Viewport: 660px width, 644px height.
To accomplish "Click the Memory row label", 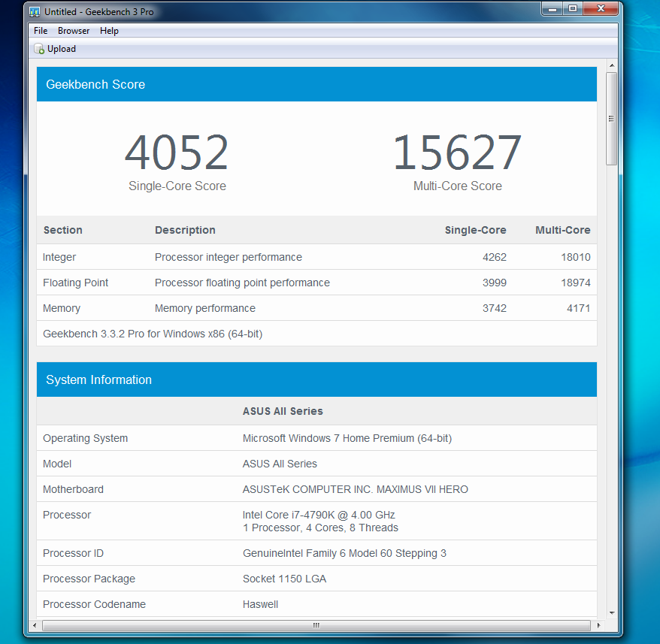I will coord(62,309).
